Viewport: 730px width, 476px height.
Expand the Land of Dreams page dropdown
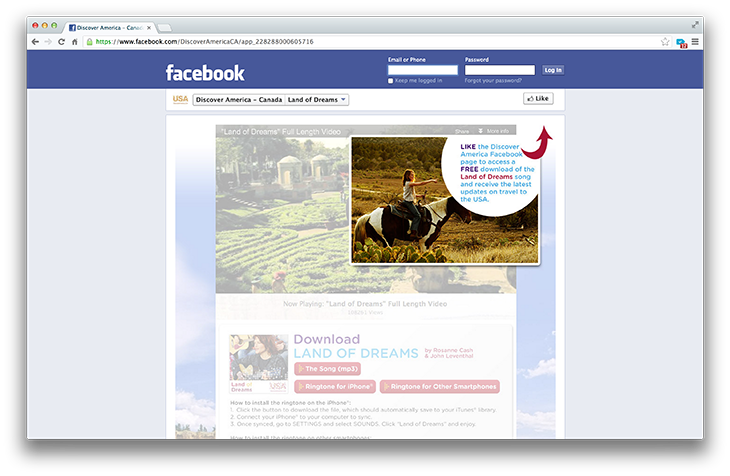point(344,100)
